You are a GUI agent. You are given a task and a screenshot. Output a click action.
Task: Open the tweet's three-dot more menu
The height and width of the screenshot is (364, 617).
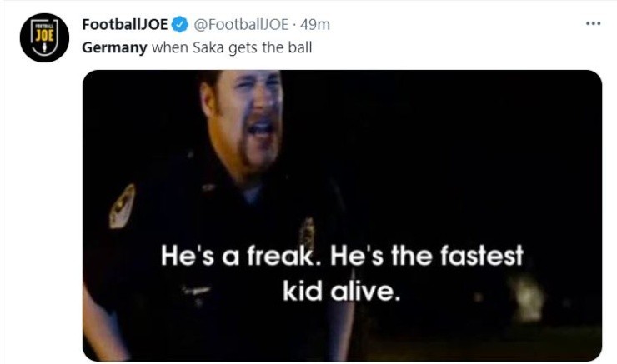point(593,23)
